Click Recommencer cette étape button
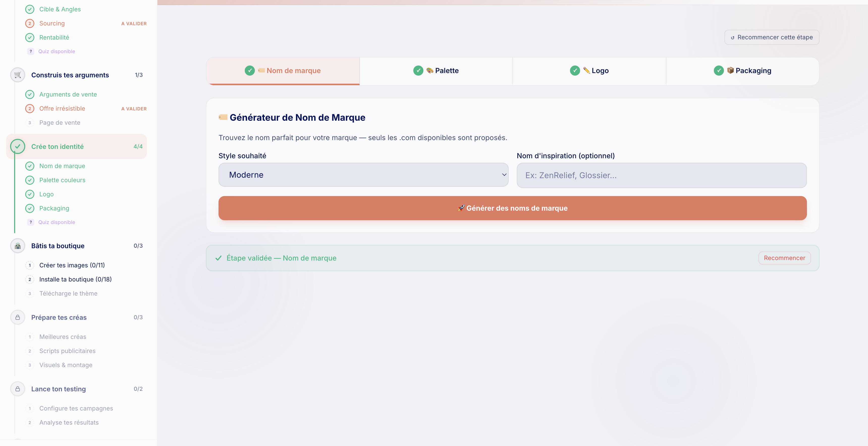 click(772, 37)
